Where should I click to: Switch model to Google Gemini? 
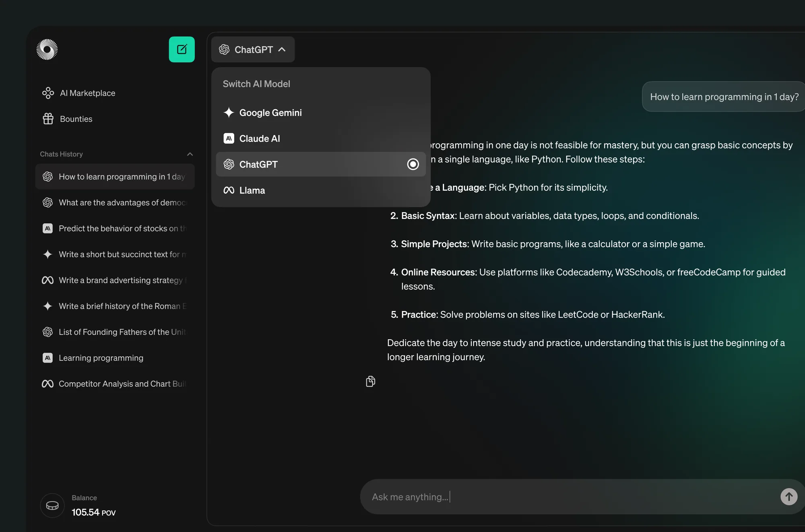click(x=321, y=113)
